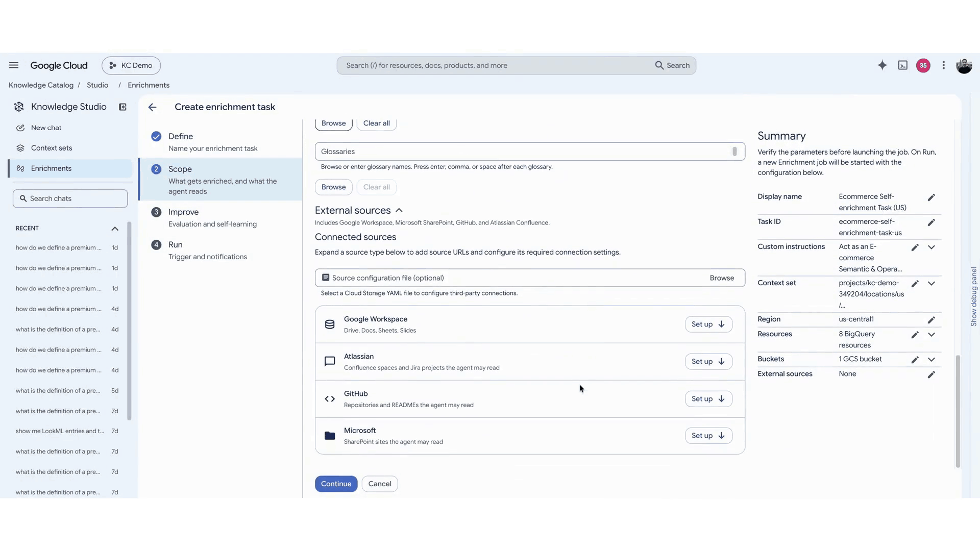Image resolution: width=980 pixels, height=551 pixels.
Task: Set up Google Workspace source
Action: [x=708, y=324]
